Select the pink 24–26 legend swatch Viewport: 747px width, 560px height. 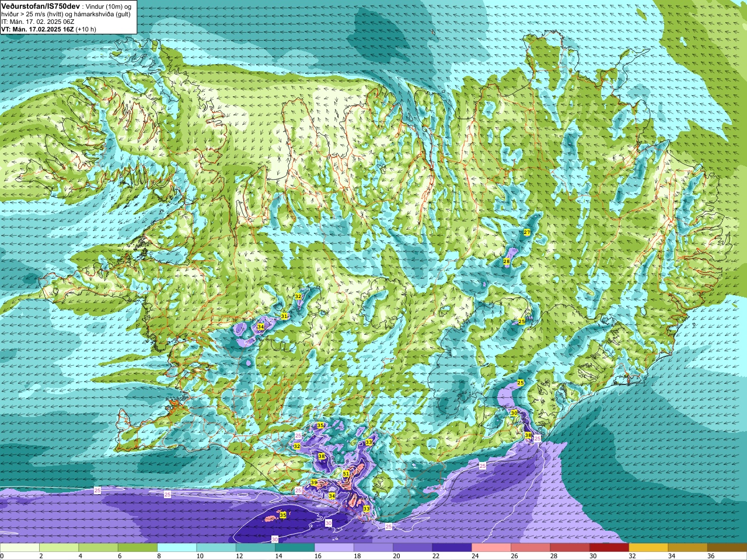[x=491, y=548]
